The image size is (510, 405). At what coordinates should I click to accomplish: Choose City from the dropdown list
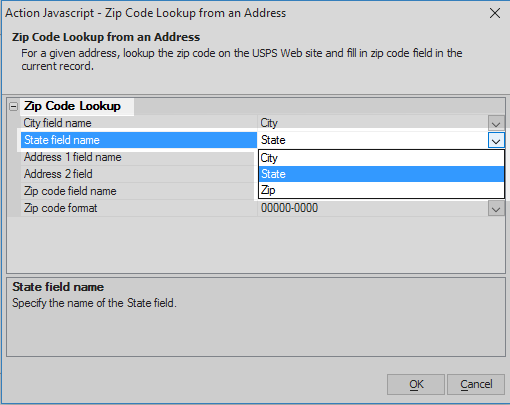[381, 158]
